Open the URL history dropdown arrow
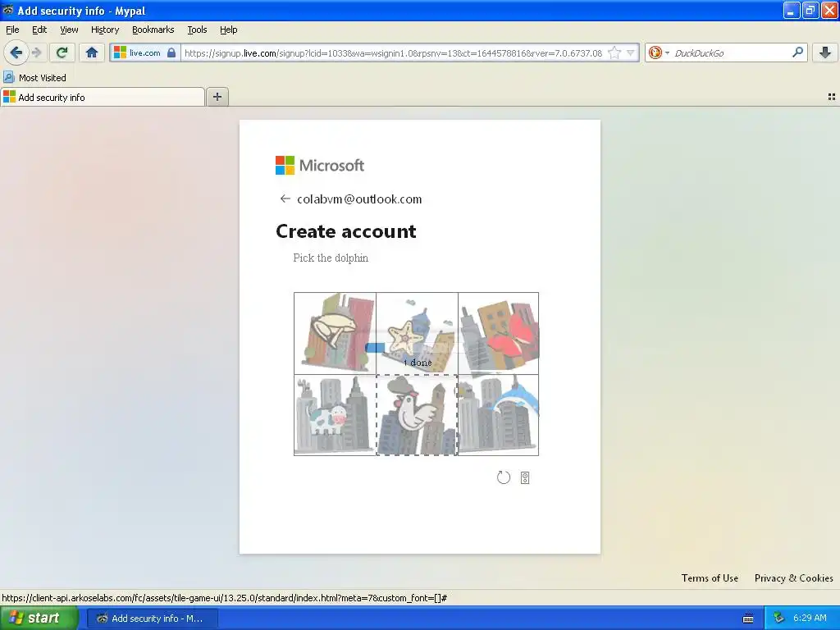 tap(631, 52)
